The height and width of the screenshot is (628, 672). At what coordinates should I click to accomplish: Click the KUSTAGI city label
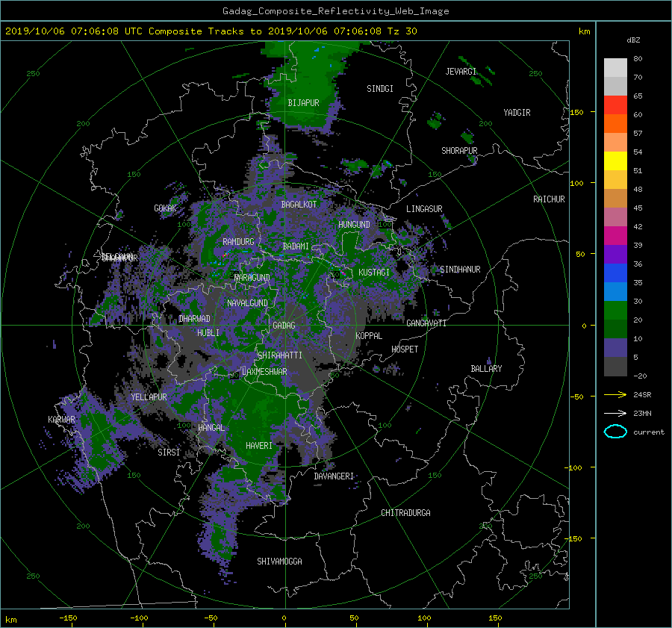click(x=374, y=273)
